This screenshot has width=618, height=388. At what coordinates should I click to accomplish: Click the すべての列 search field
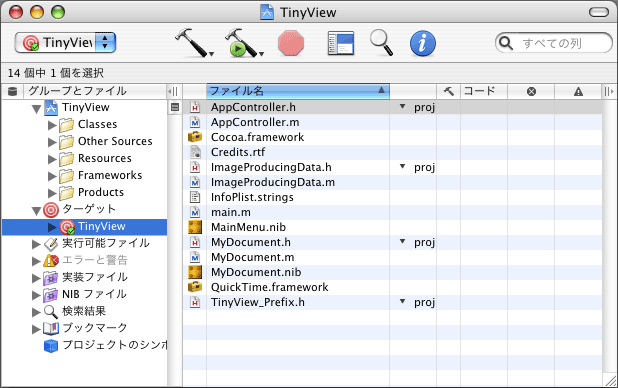tap(554, 43)
